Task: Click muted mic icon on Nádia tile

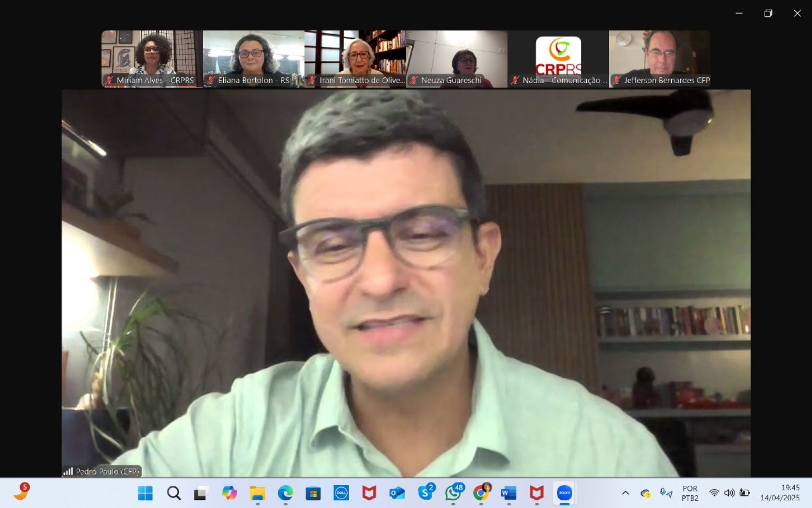Action: click(x=515, y=80)
